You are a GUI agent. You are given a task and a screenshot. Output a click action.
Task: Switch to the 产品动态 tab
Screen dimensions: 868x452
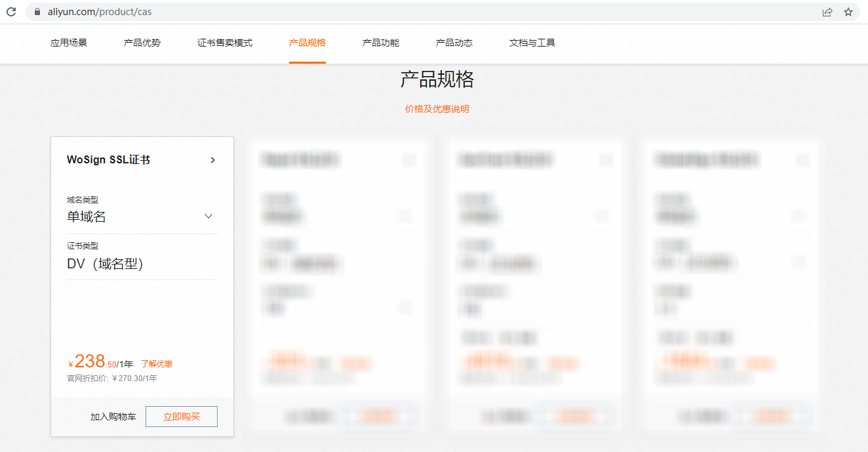454,43
